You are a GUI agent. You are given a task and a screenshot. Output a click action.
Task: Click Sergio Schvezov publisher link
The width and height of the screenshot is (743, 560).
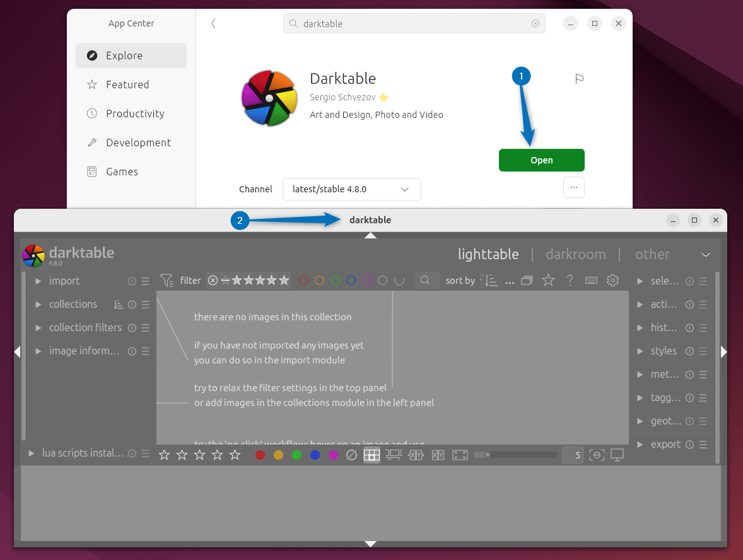pos(341,97)
